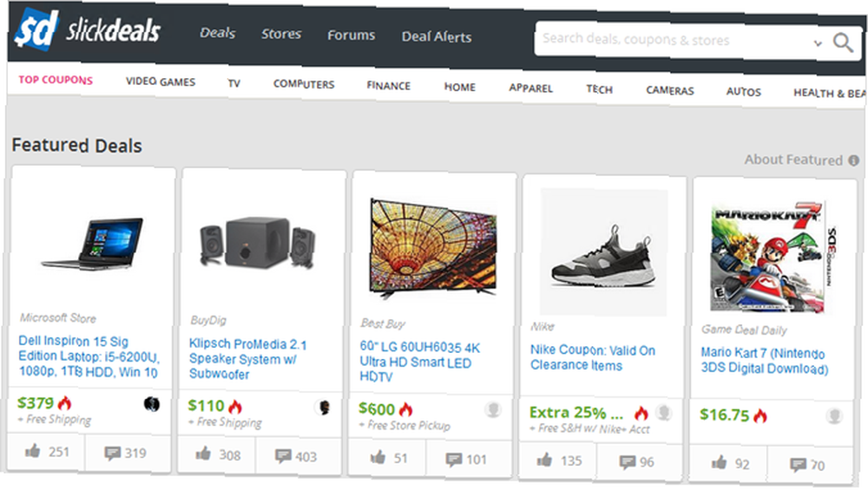Image resolution: width=868 pixels, height=490 pixels.
Task: Open the 96 comments on Nike deal
Action: (x=636, y=461)
